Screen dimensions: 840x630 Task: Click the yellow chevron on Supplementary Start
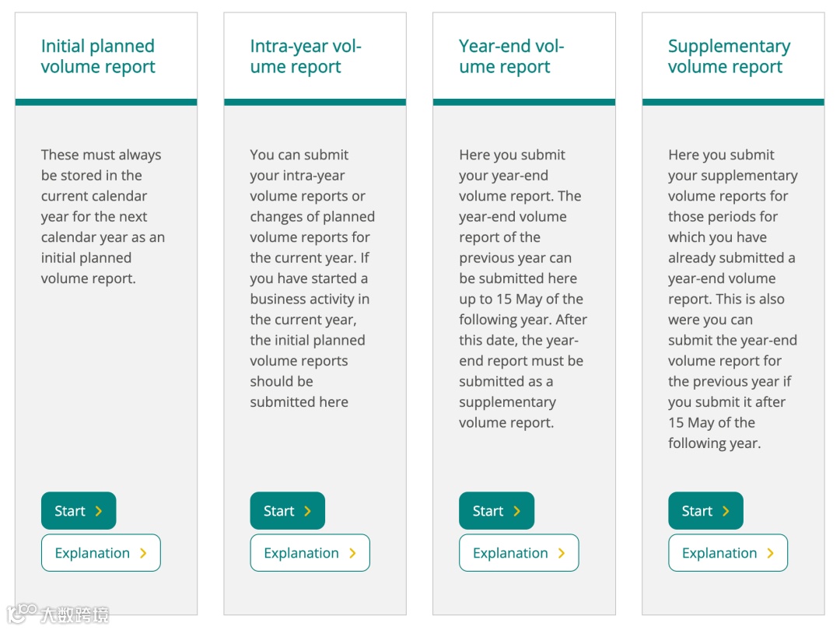(726, 511)
